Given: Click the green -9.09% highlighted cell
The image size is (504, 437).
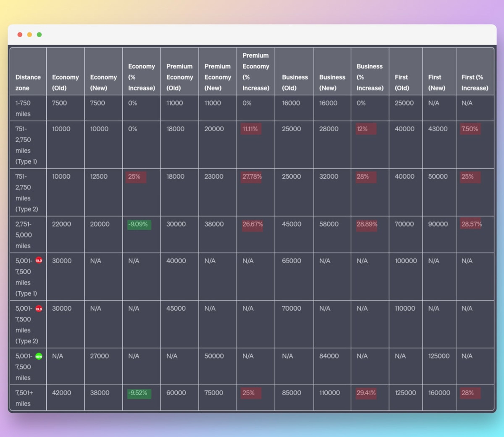Looking at the screenshot, I should click(x=139, y=224).
